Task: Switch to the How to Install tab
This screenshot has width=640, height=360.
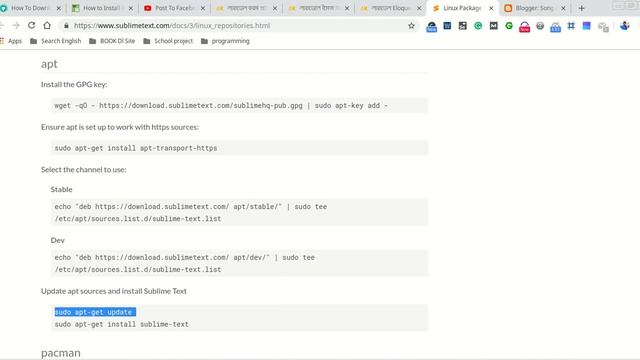Action: tap(102, 8)
